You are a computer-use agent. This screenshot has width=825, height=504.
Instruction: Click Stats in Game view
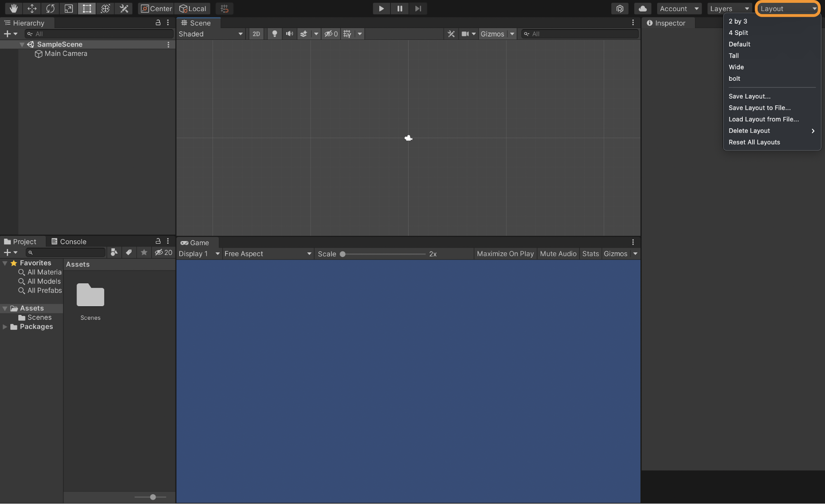590,254
